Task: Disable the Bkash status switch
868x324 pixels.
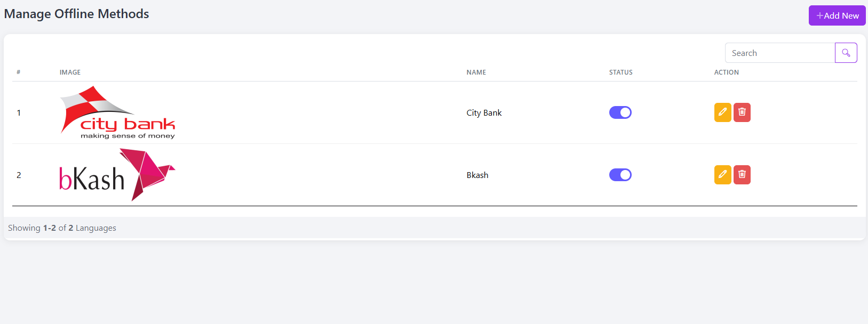Action: click(620, 175)
